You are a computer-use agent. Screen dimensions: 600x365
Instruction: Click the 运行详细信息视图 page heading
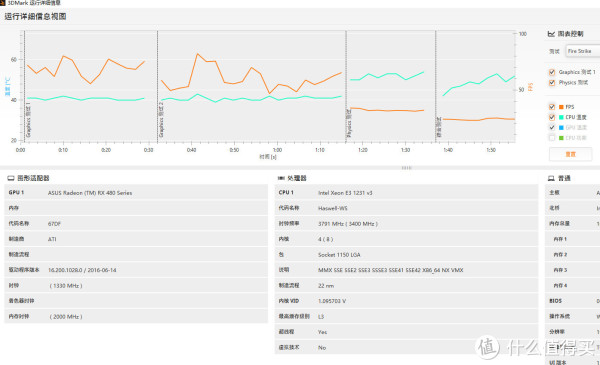[35, 16]
